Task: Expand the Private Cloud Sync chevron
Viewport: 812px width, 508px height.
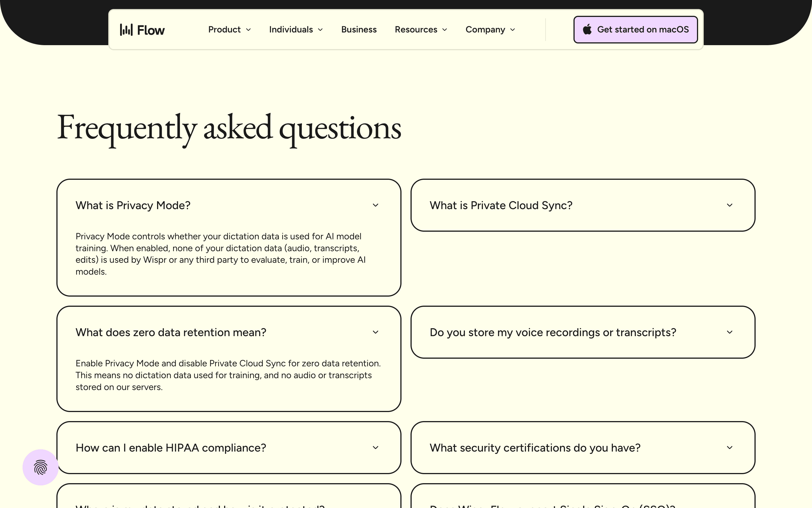Action: point(729,205)
